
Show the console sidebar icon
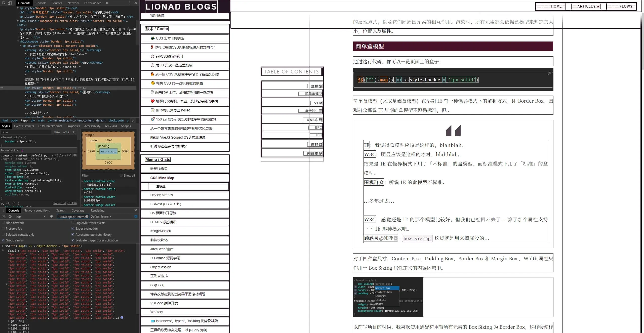tap(4, 217)
